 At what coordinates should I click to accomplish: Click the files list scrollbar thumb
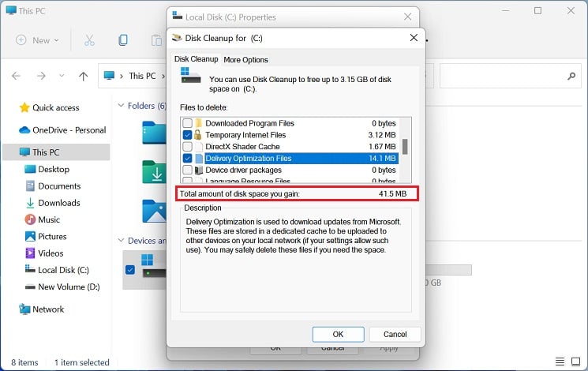point(405,147)
